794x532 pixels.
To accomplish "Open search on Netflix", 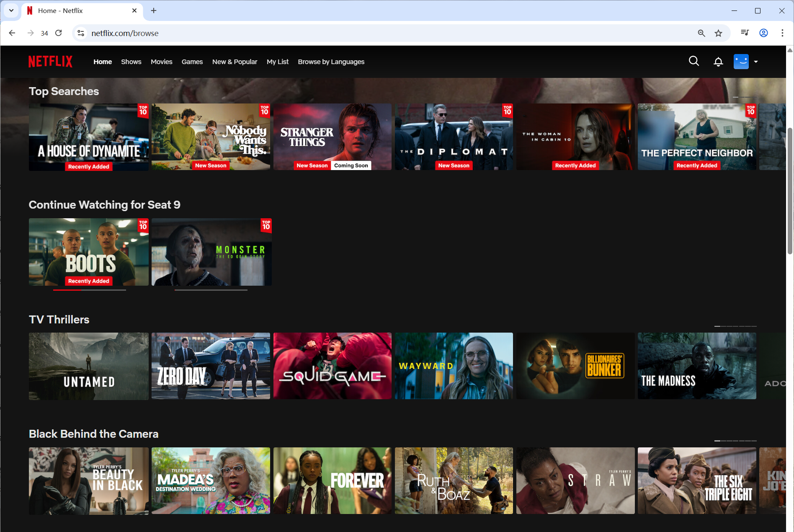I will click(694, 61).
